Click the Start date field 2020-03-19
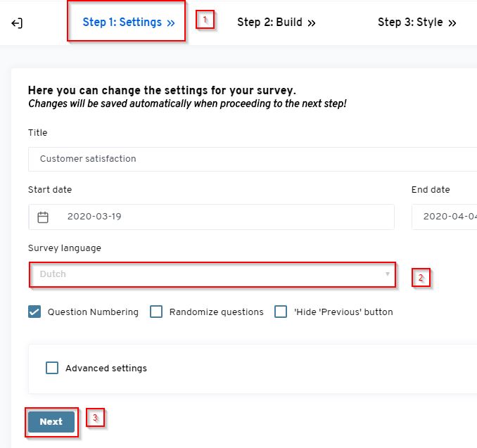 tap(211, 217)
